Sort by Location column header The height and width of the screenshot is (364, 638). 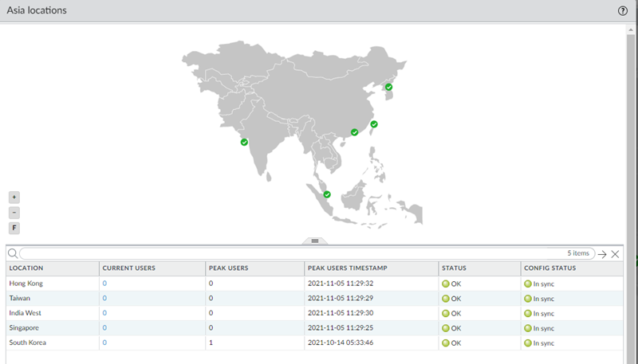pyautogui.click(x=52, y=268)
